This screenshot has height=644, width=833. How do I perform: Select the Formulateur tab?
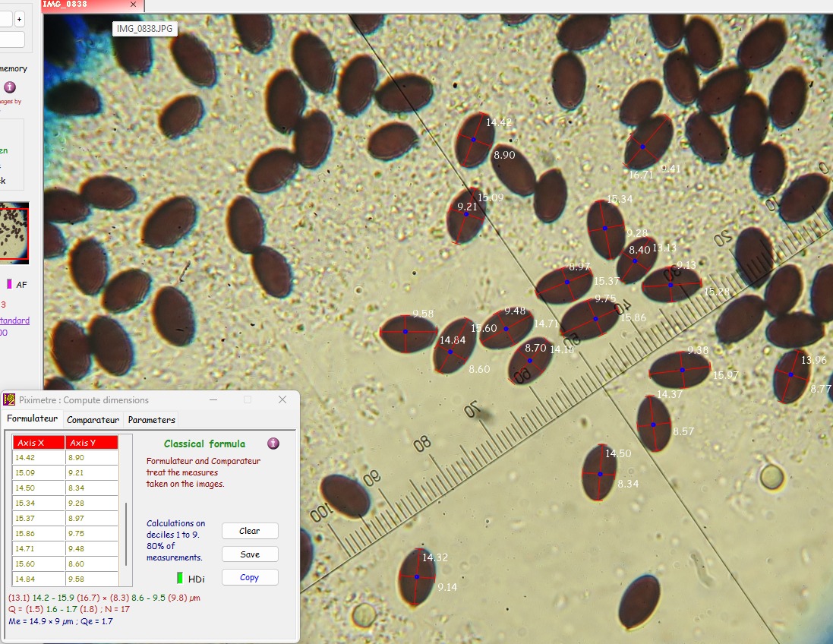pos(33,418)
